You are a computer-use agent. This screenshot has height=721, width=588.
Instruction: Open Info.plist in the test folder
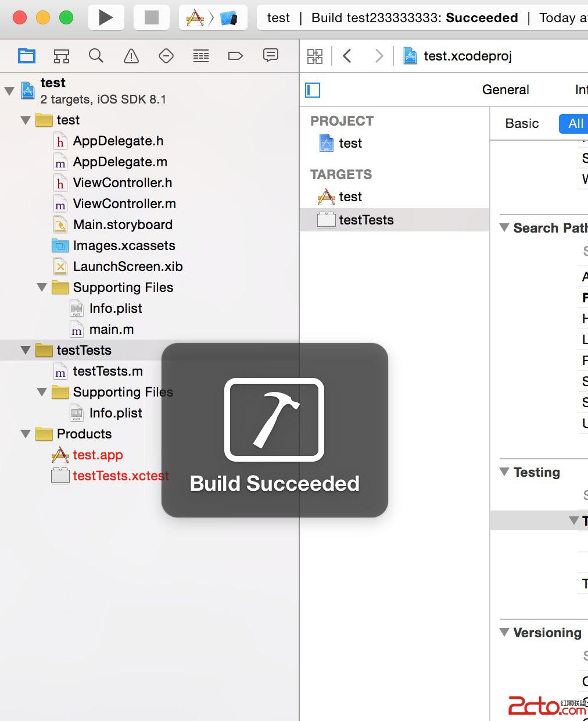pyautogui.click(x=116, y=308)
